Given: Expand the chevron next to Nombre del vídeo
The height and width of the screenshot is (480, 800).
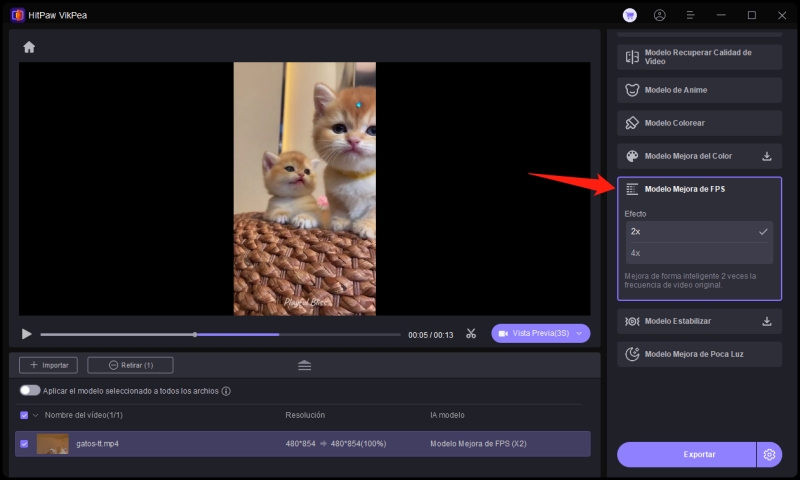Looking at the screenshot, I should (x=36, y=415).
